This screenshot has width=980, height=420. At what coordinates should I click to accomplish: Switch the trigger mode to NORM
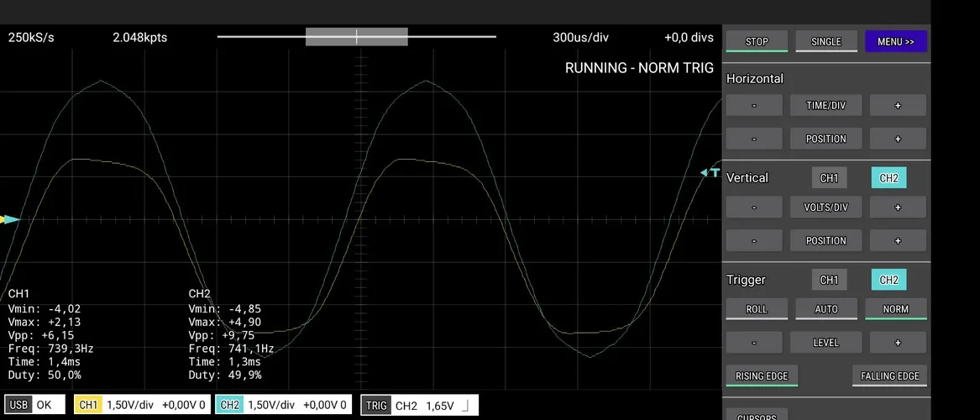point(896,309)
